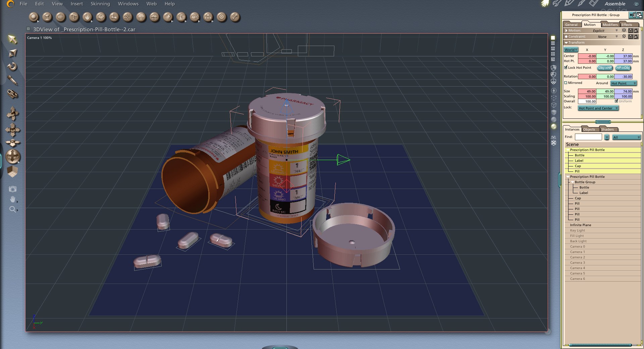Enable the Mirrored checkbox
The height and width of the screenshot is (349, 644).
coord(566,83)
